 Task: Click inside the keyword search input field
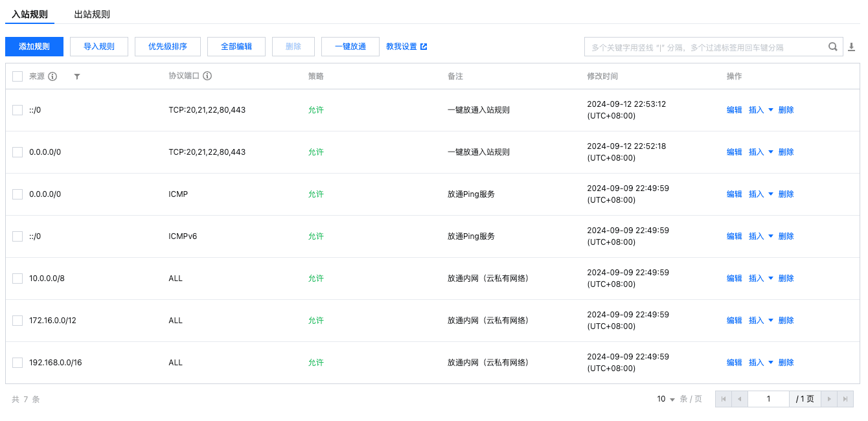[x=700, y=47]
